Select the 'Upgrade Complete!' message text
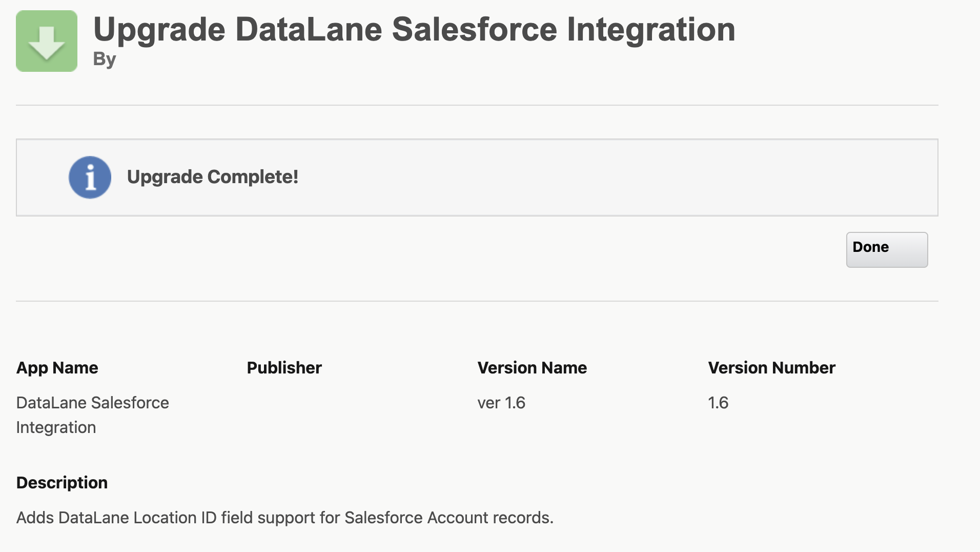Screen dimensions: 980x552 tap(213, 177)
